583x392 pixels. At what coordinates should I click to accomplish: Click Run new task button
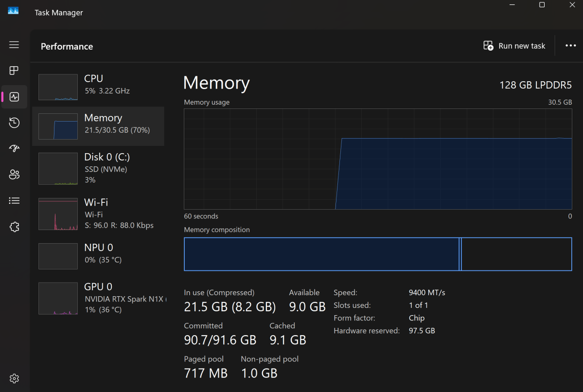pos(514,46)
